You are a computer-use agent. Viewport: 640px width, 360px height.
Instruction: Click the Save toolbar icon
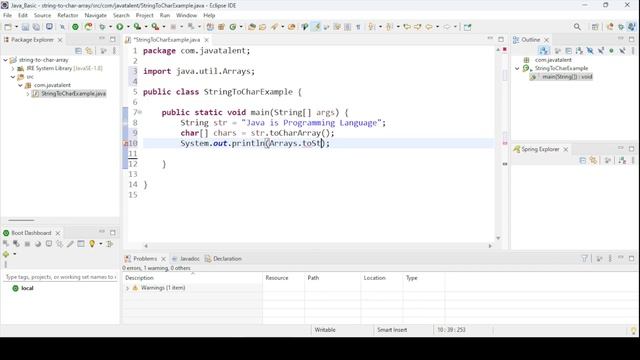(x=25, y=27)
